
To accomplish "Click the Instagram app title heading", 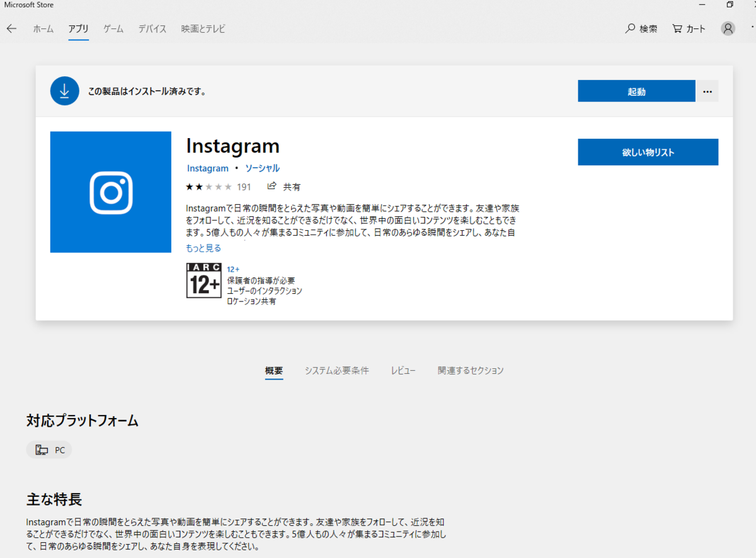I will point(232,146).
